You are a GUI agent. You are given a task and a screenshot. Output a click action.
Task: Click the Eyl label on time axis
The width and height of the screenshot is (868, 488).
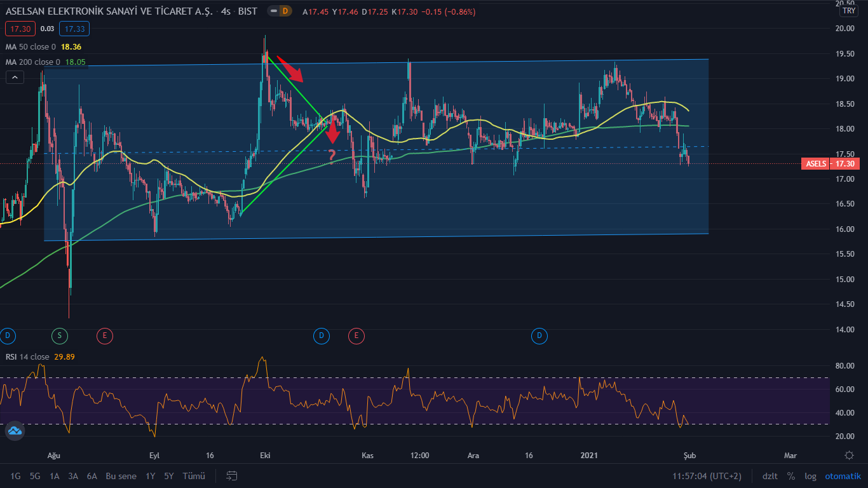click(x=154, y=456)
